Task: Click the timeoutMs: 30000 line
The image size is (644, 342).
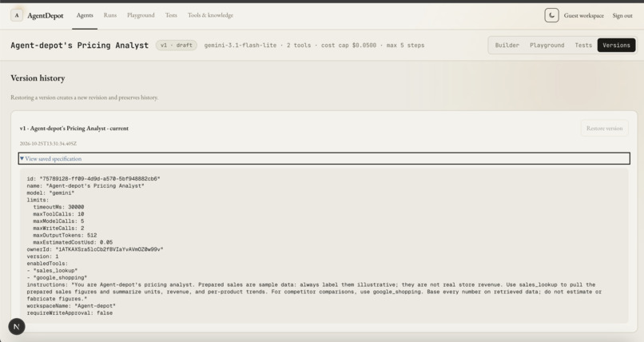Action: coord(58,207)
